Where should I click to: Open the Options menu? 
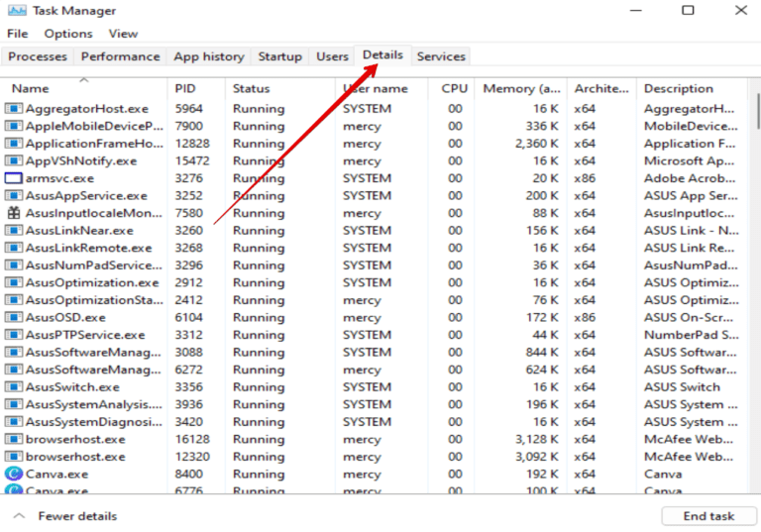[67, 34]
